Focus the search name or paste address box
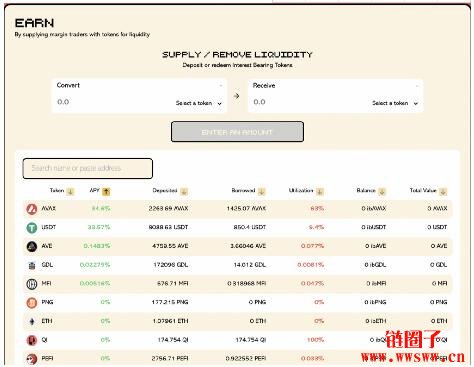The image size is (474, 367). click(88, 168)
